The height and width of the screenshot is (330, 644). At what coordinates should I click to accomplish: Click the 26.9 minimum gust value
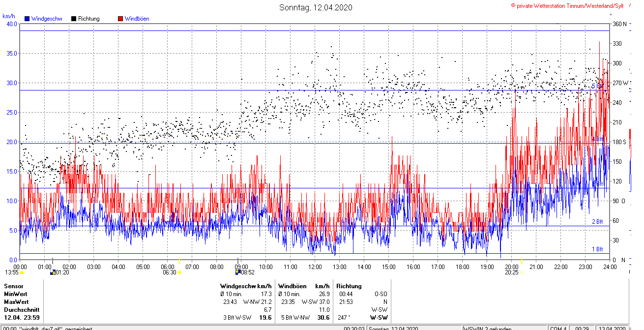[324, 294]
